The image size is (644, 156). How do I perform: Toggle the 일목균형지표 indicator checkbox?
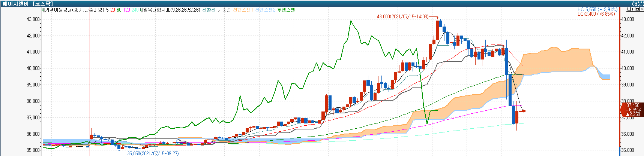[141, 10]
